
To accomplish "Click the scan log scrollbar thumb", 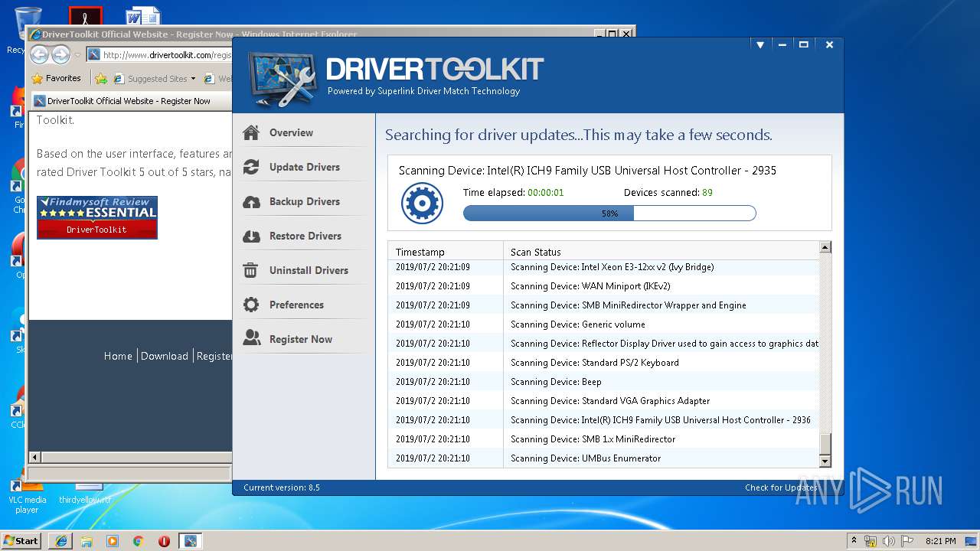I will click(825, 444).
